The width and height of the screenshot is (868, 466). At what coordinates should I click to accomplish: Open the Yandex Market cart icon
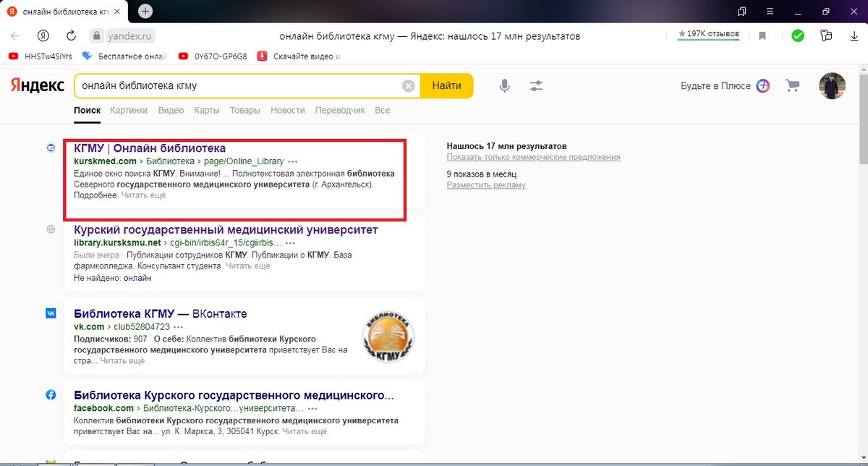(x=792, y=85)
